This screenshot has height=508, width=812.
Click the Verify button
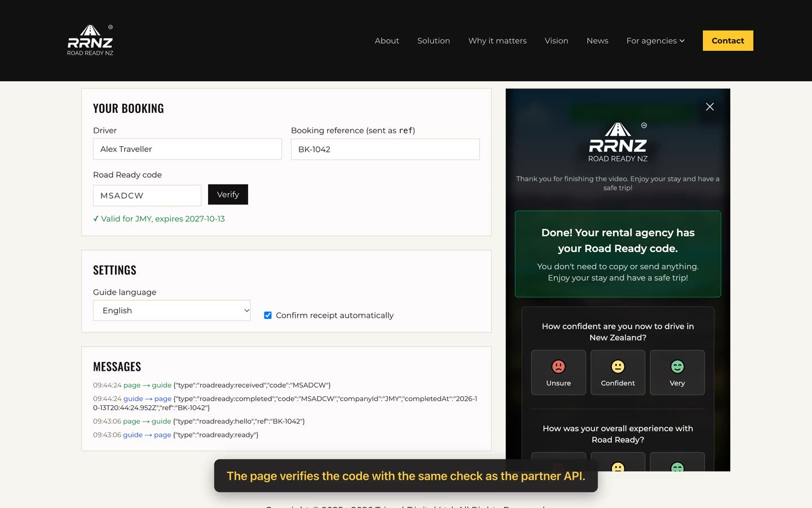228,195
